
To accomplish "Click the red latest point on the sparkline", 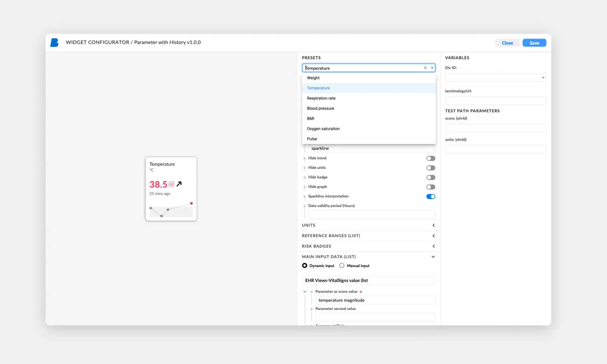I will click(191, 203).
